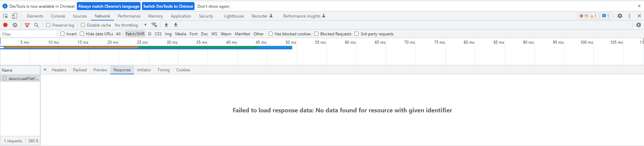Click Switch DevTools to Chinese button
The height and width of the screenshot is (146, 644).
pyautogui.click(x=168, y=6)
